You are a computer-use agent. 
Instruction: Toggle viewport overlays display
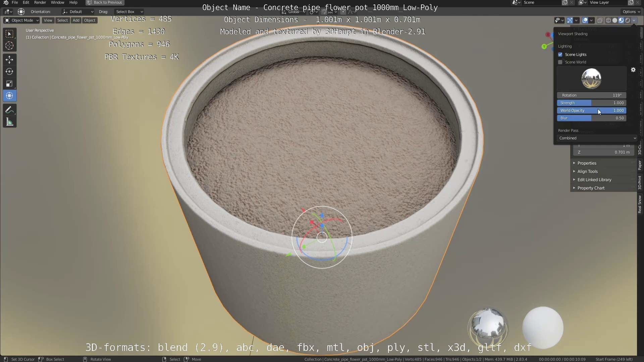click(x=585, y=20)
